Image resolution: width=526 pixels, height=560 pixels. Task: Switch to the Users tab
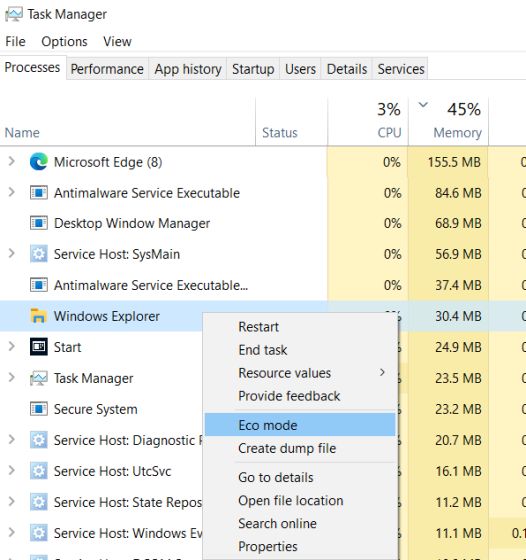[x=300, y=69]
